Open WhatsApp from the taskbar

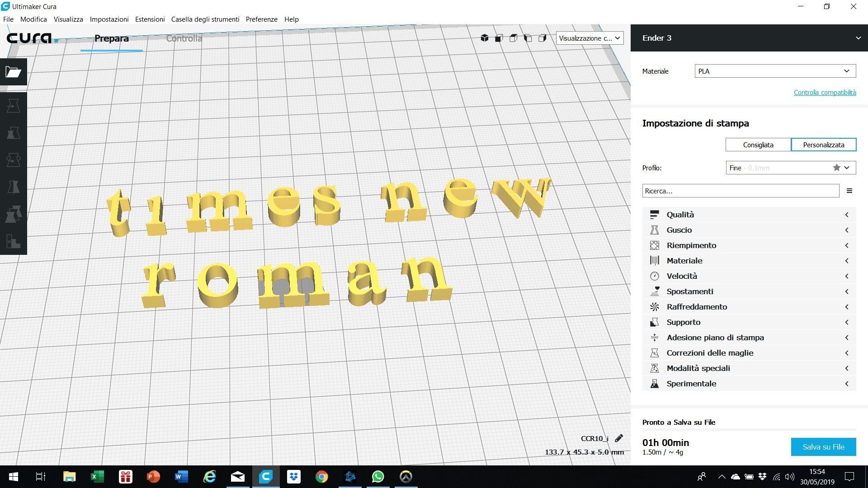tap(378, 477)
